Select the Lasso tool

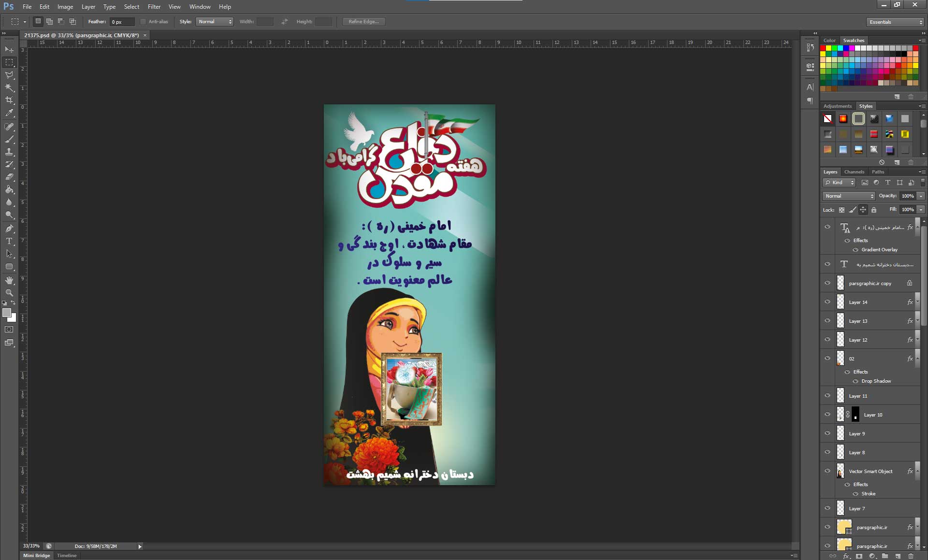(9, 75)
